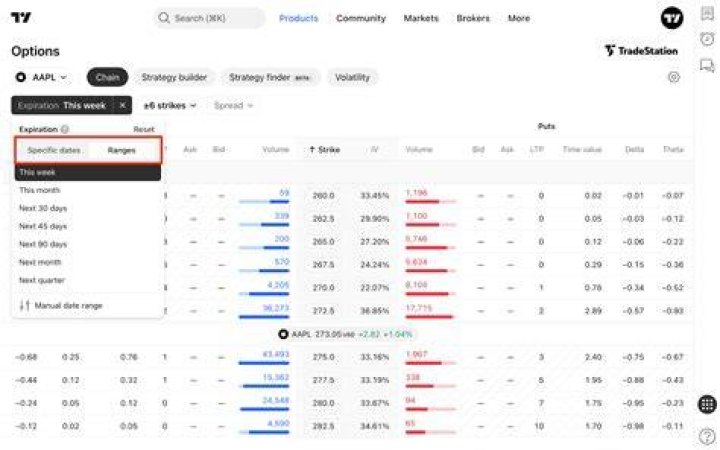Click strike 260.0 in the chain
The image size is (720, 450).
pos(323,196)
